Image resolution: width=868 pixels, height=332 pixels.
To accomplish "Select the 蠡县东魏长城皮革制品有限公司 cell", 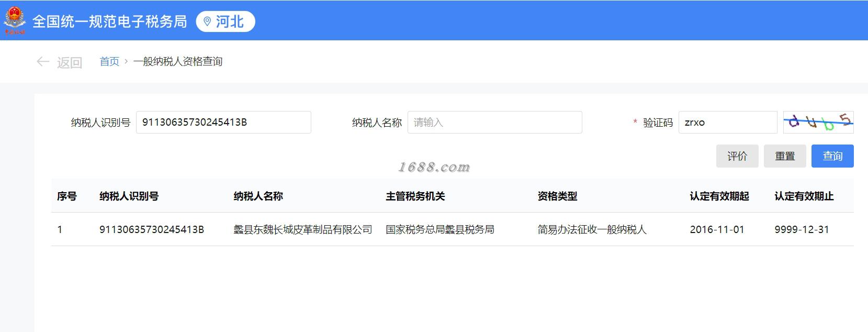I will [x=303, y=229].
